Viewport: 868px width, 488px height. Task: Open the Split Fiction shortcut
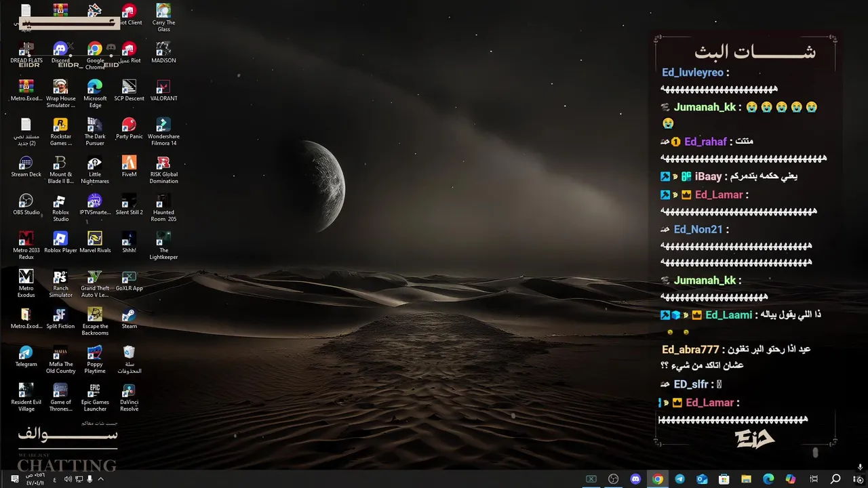[60, 319]
